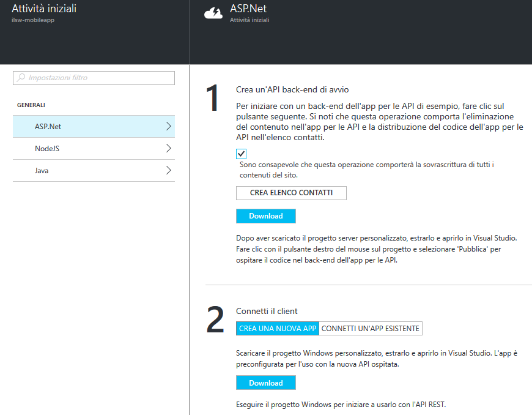Click the 'ilsw-mobileapp' subtitle
This screenshot has height=415, width=532.
point(33,20)
